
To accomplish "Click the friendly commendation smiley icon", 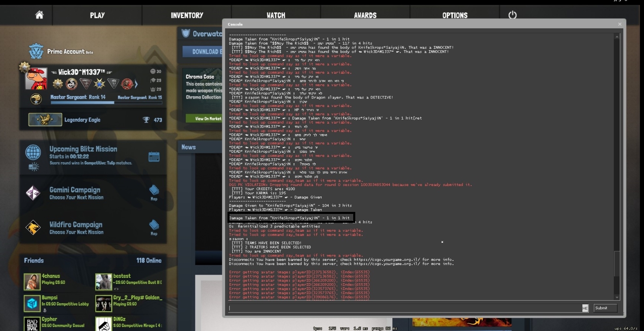I will tap(153, 71).
